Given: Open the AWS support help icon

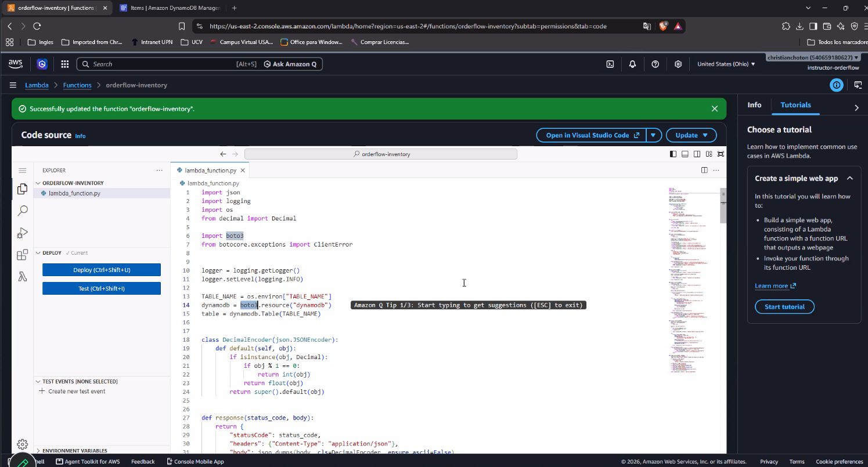Looking at the screenshot, I should click(655, 64).
